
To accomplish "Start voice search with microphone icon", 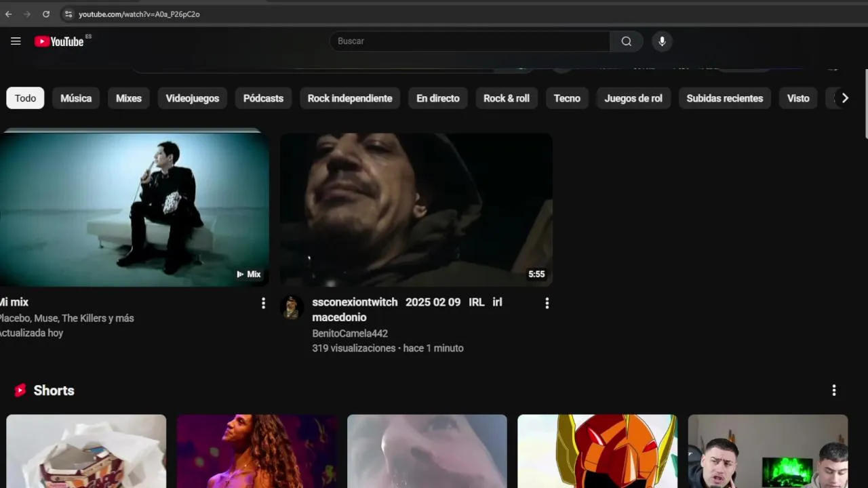I will point(662,41).
